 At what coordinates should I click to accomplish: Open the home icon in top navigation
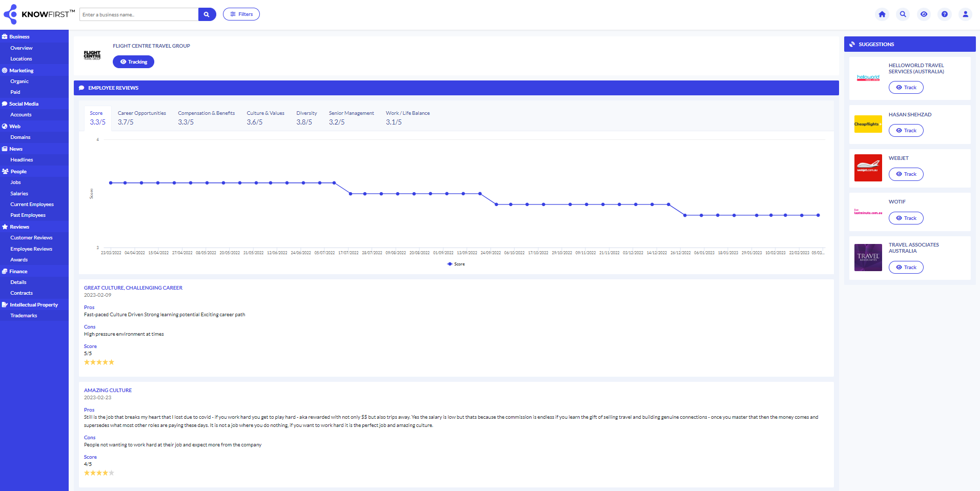click(x=882, y=14)
